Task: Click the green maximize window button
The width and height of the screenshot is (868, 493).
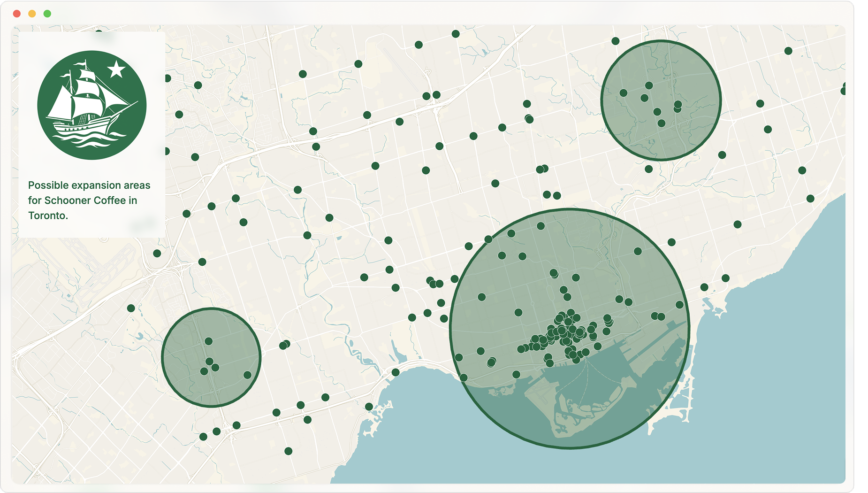Action: point(47,14)
